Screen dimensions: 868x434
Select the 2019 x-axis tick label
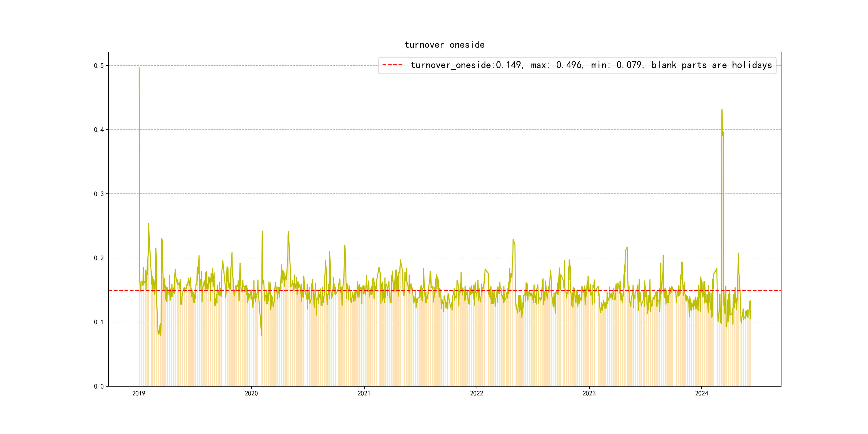[139, 393]
